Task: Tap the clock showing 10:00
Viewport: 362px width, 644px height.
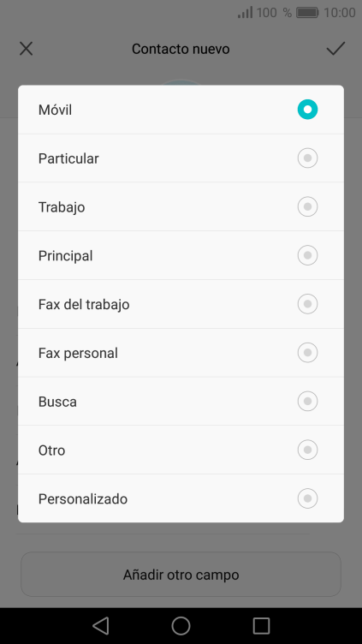Action: pyautogui.click(x=340, y=13)
